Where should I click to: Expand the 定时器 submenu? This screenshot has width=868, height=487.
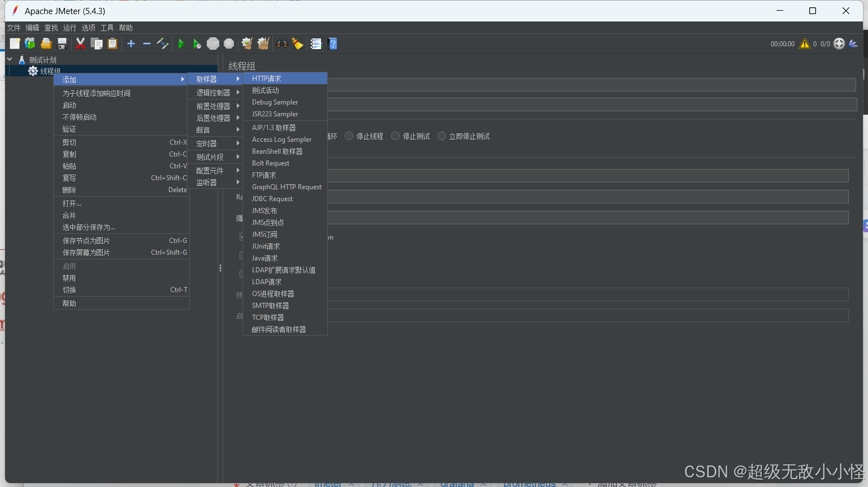pos(216,144)
